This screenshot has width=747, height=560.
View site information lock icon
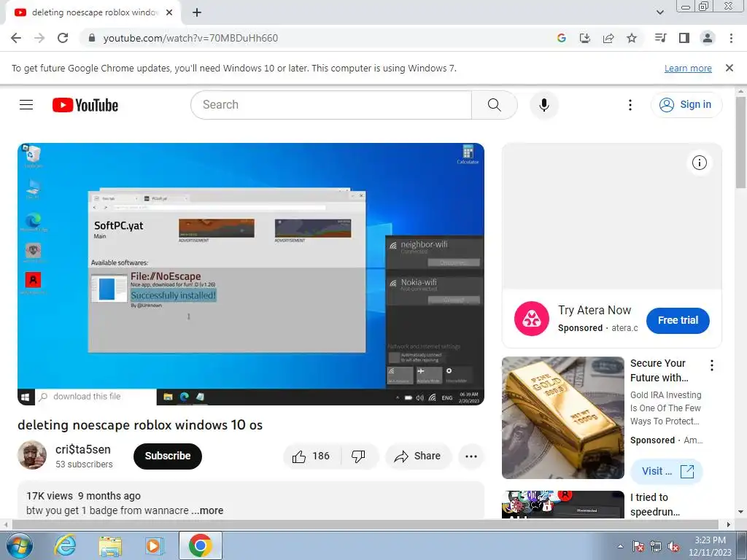pos(92,38)
